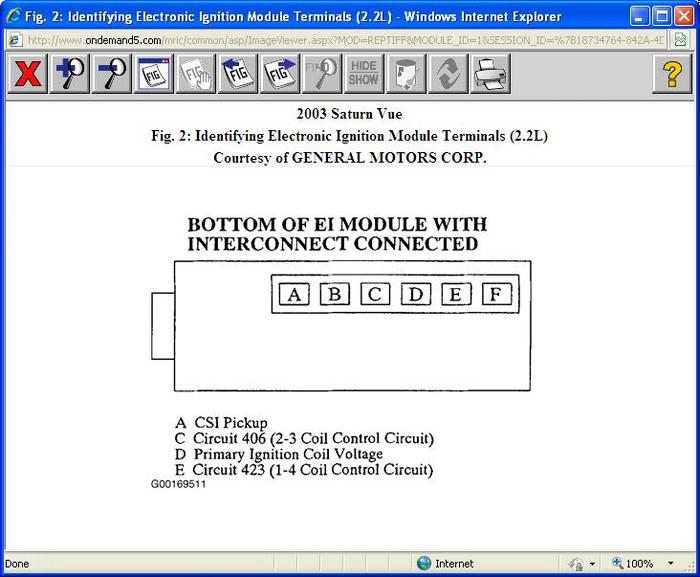Select the FIG hand pan tool
This screenshot has height=577, width=700.
(x=196, y=74)
